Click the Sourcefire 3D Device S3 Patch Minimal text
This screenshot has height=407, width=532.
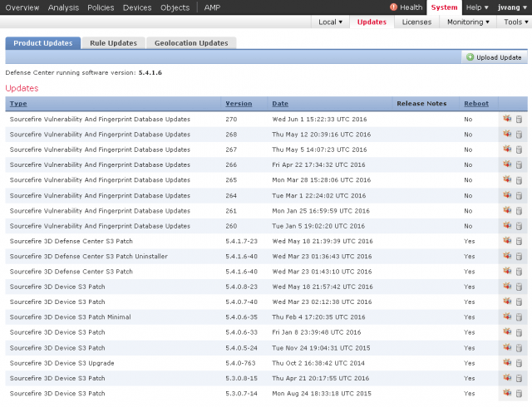pos(70,317)
